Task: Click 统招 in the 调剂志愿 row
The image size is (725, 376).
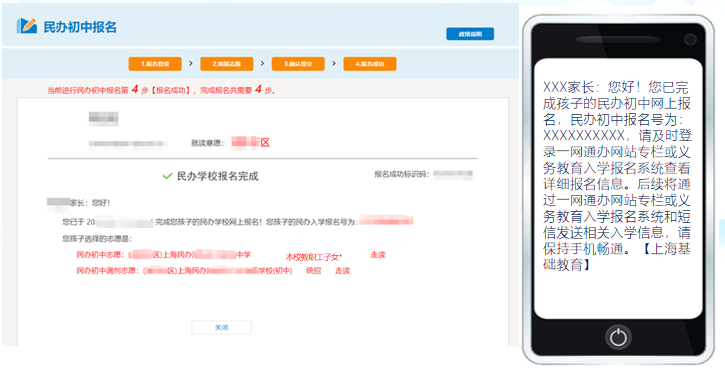Action: click(313, 271)
